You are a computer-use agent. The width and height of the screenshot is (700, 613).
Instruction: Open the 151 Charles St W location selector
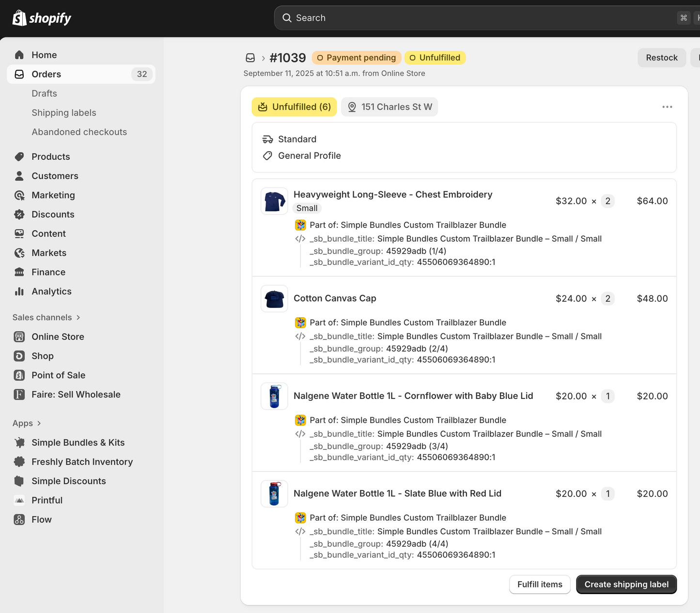389,107
